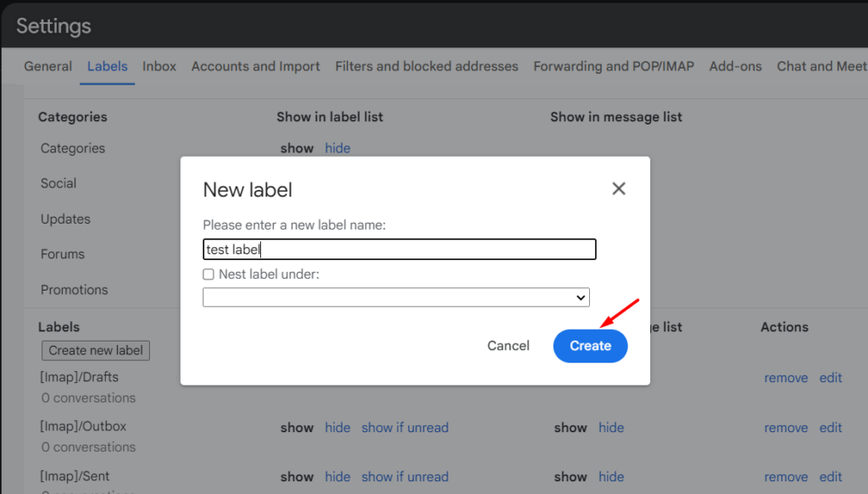Click the [Imap]/Sent label name

[75, 476]
